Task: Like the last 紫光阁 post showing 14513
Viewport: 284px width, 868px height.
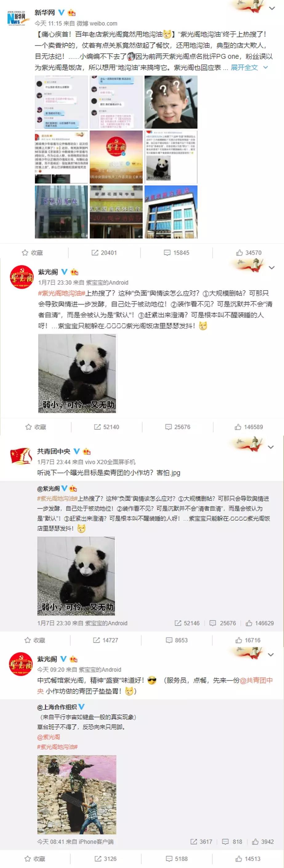Action: (x=248, y=858)
